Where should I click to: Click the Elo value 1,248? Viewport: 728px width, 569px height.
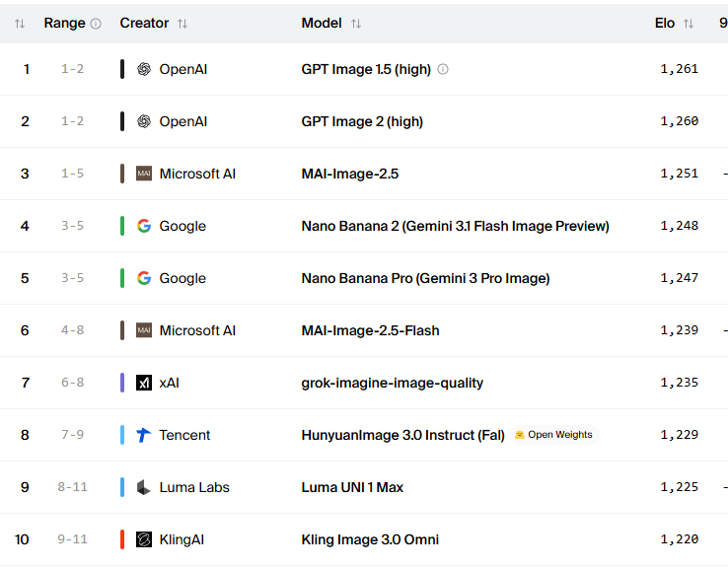pos(680,226)
